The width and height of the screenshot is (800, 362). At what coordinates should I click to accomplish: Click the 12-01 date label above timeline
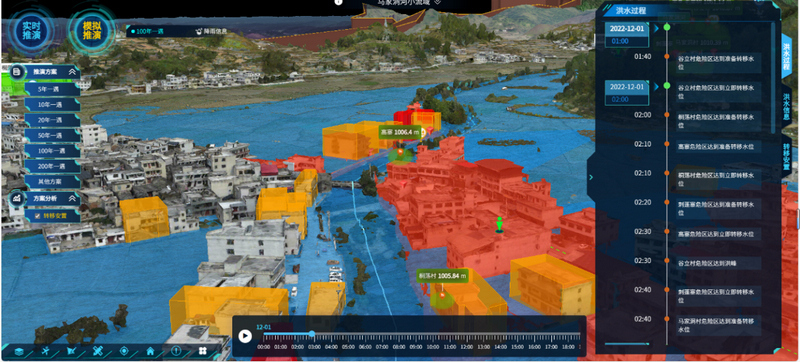(264, 326)
